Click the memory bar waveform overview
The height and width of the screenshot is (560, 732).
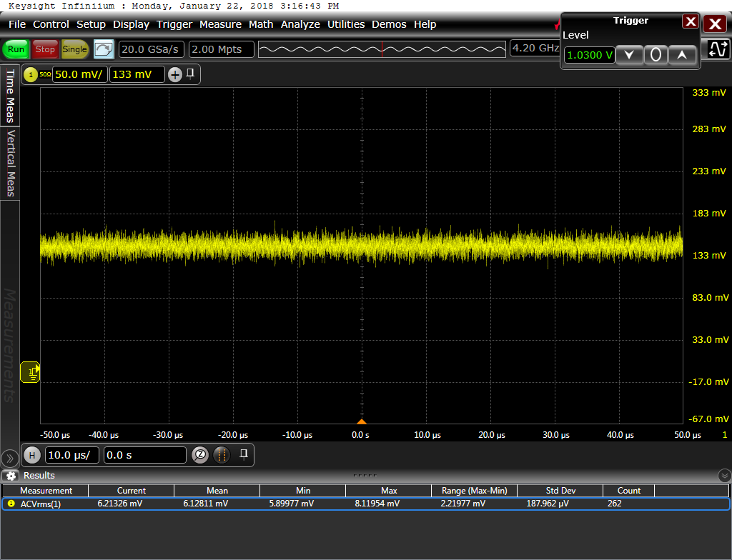tap(382, 49)
